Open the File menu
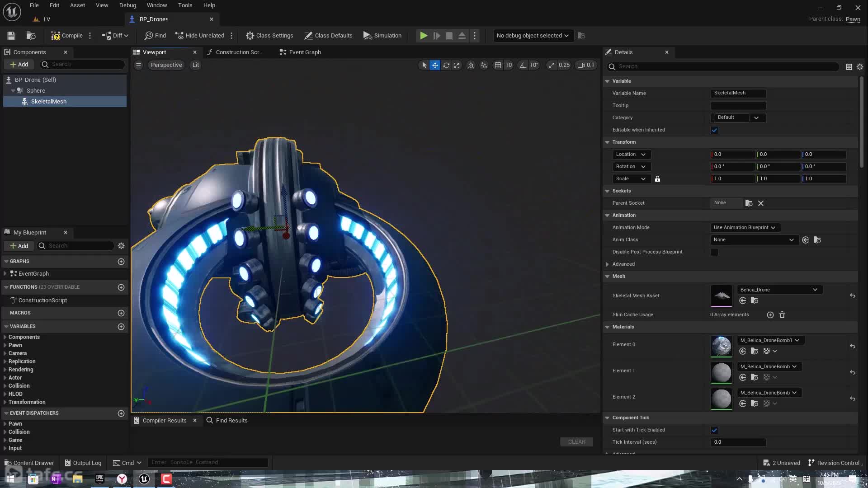The height and width of the screenshot is (488, 868). [x=34, y=5]
